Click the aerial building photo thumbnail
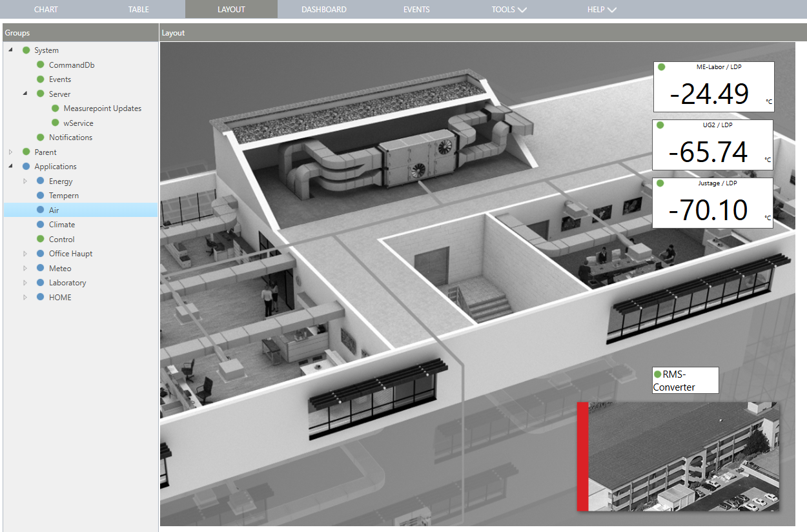This screenshot has height=532, width=807. tap(681, 455)
